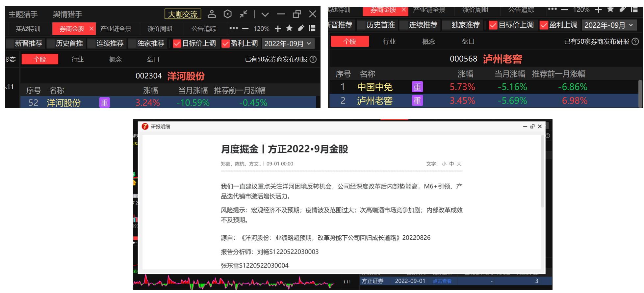The width and height of the screenshot is (644, 293).
Task: Set report font size to 小
Action: 444,164
